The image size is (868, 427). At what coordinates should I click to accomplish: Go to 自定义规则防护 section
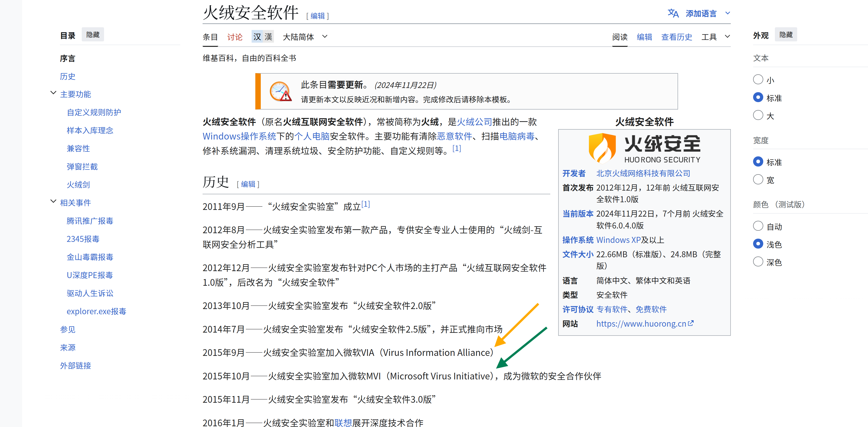94,112
